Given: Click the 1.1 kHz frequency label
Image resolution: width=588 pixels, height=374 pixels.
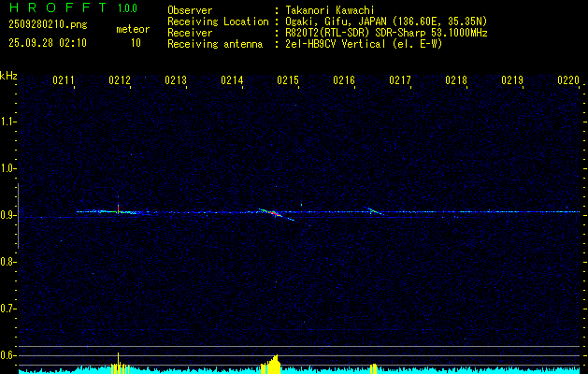Looking at the screenshot, I should click(7, 122).
